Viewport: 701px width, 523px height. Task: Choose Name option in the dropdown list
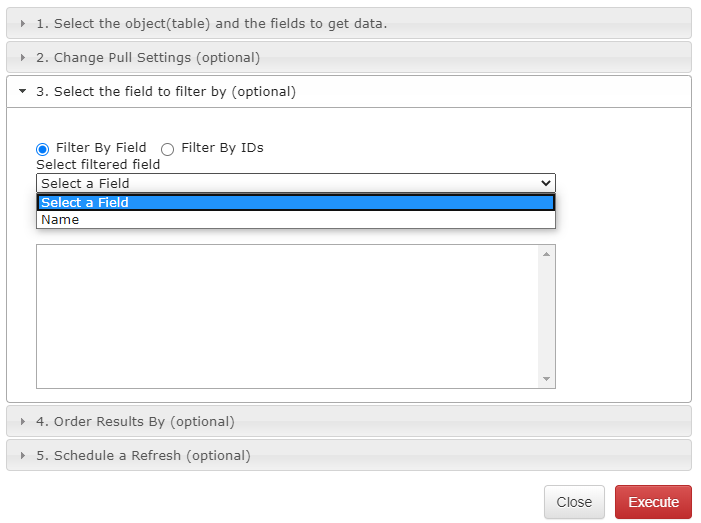(296, 219)
